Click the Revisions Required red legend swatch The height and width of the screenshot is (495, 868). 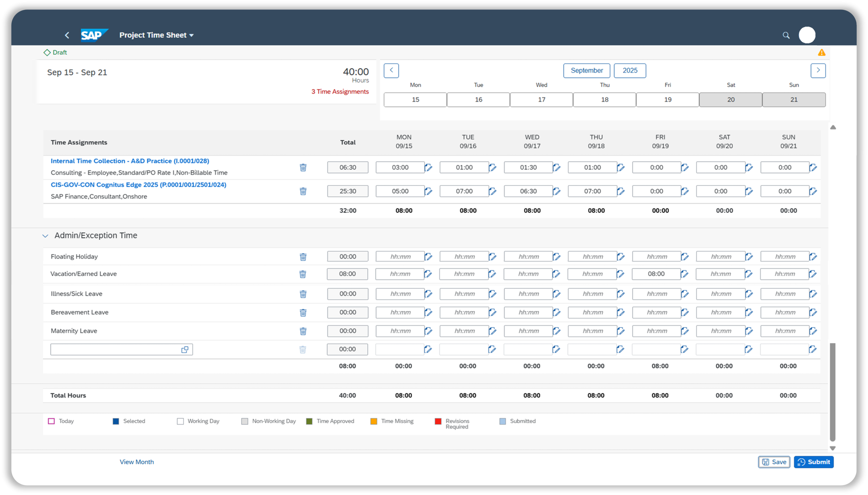point(438,421)
